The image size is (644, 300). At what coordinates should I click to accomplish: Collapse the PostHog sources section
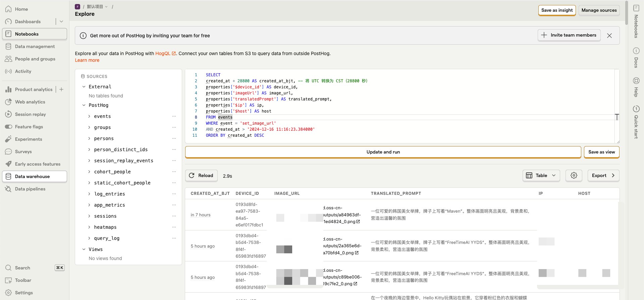click(84, 105)
